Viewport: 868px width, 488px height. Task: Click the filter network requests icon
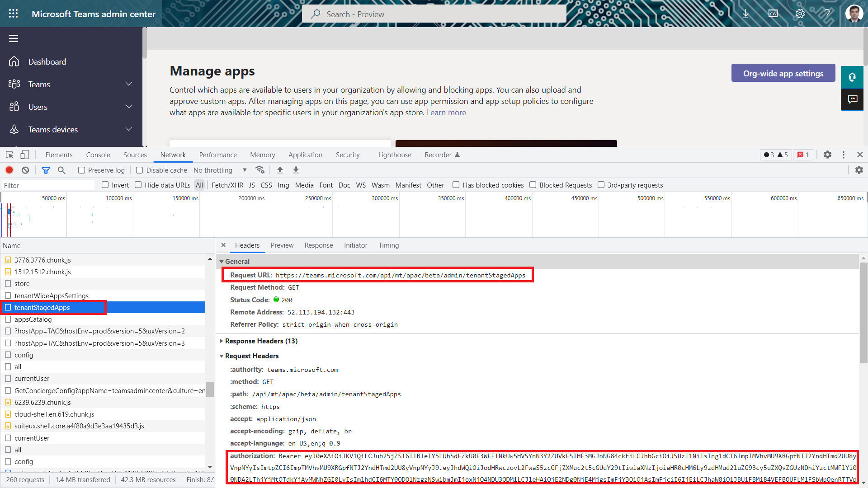pos(46,170)
